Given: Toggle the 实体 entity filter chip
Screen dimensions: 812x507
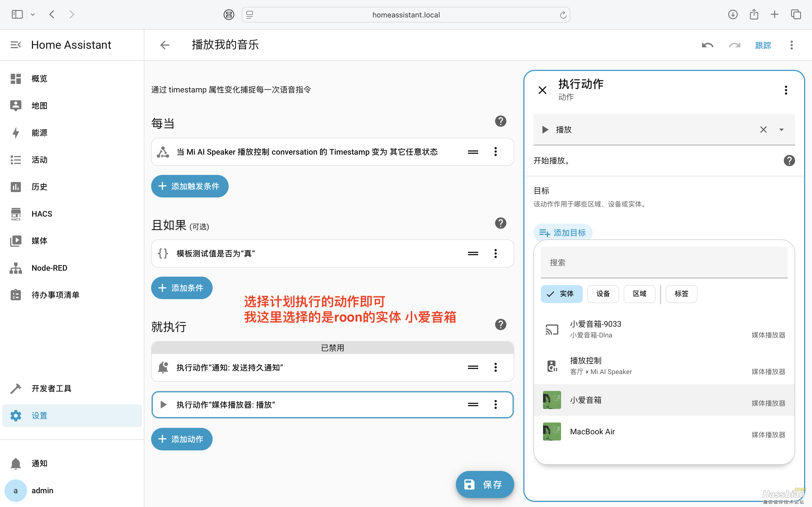Looking at the screenshot, I should point(561,294).
